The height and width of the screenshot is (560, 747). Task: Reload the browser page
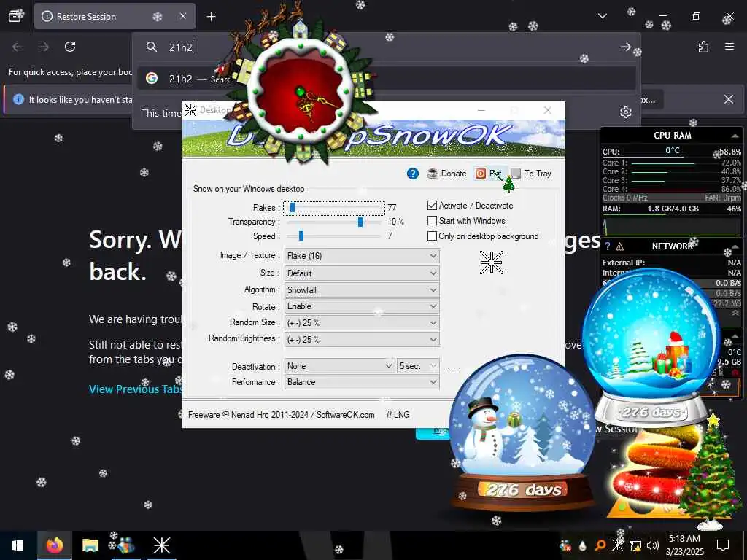click(x=70, y=47)
